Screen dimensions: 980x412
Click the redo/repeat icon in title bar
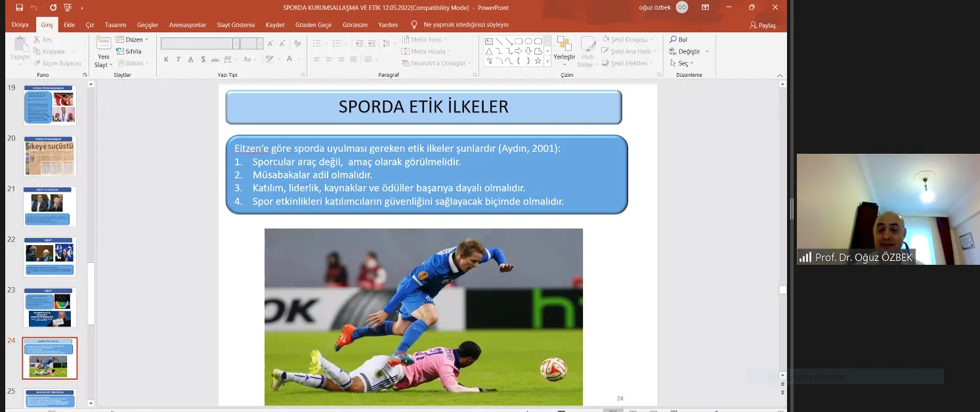(53, 8)
